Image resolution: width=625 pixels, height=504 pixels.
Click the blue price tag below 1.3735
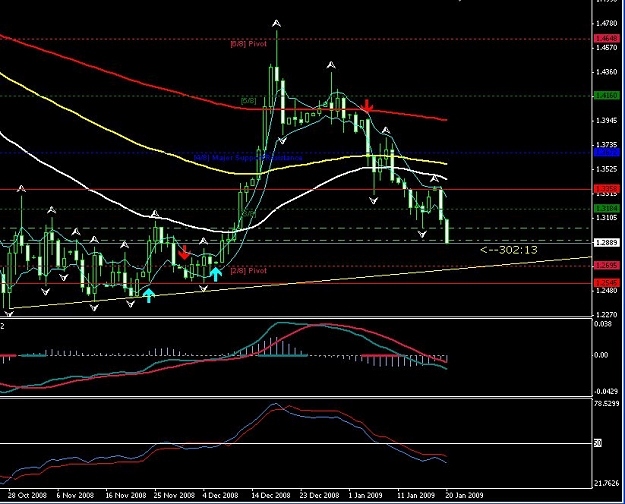pos(607,152)
